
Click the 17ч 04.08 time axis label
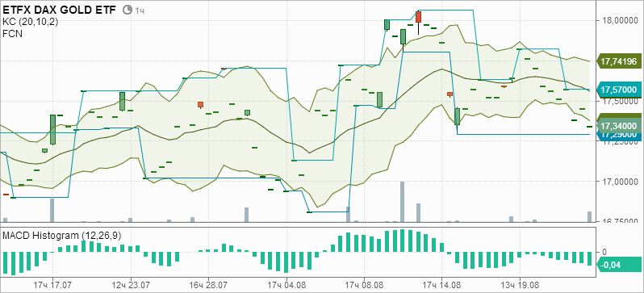click(x=286, y=284)
